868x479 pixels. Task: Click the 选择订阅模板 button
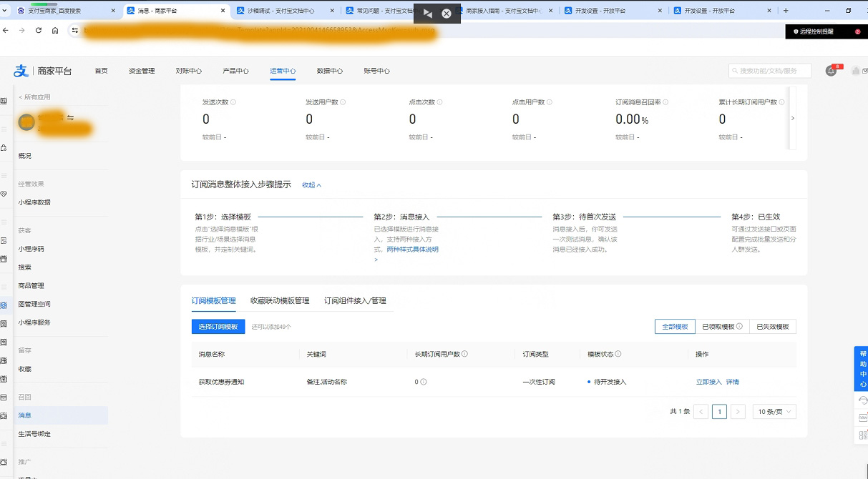point(218,327)
